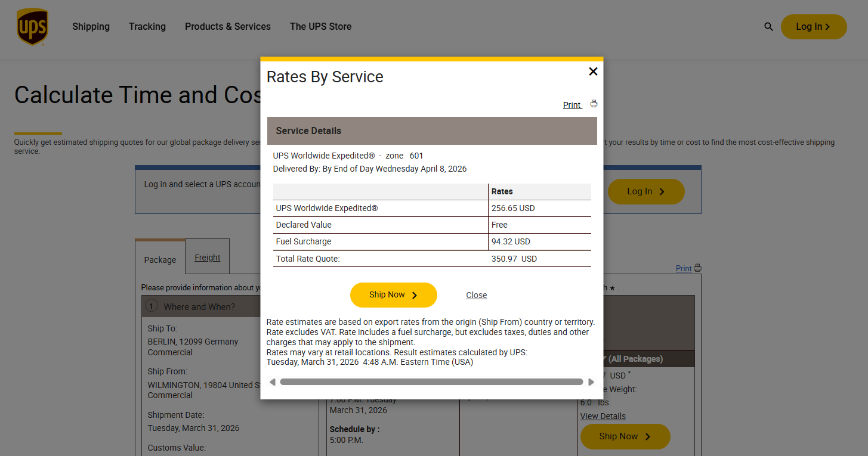Open The UPS Store menu
Viewport: 868px width, 456px height.
coord(320,27)
